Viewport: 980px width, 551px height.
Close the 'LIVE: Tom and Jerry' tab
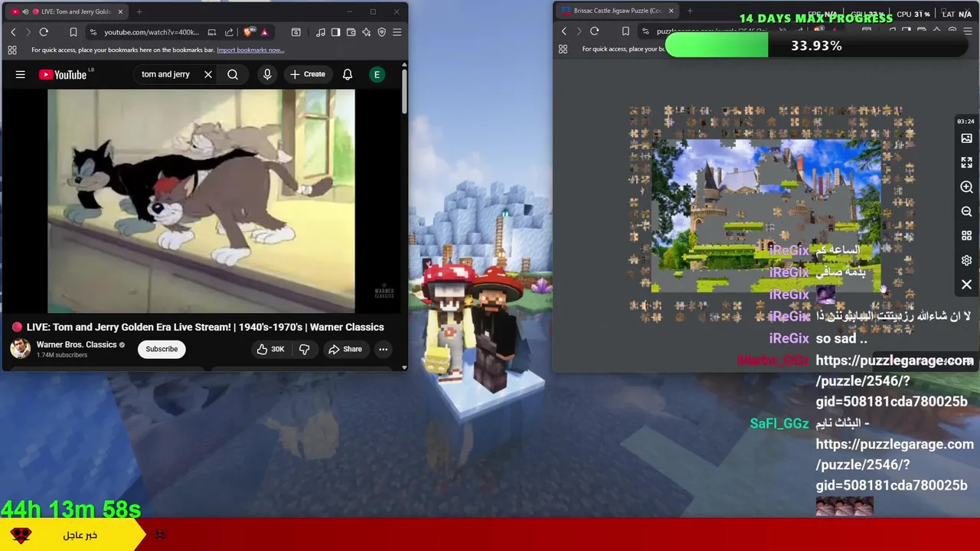click(x=120, y=11)
